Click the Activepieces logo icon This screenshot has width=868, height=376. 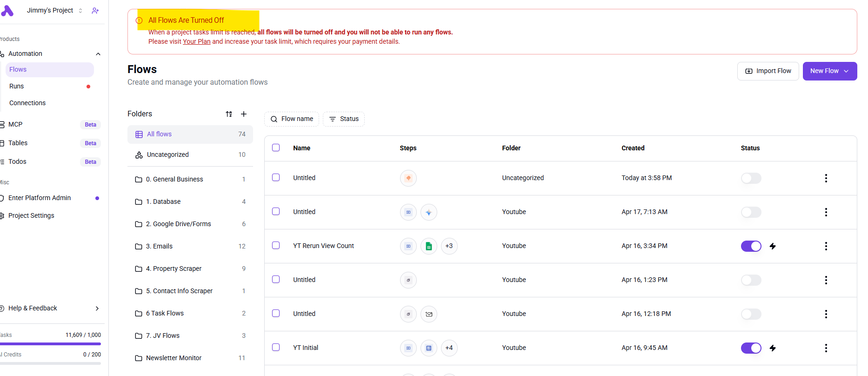[x=7, y=10]
